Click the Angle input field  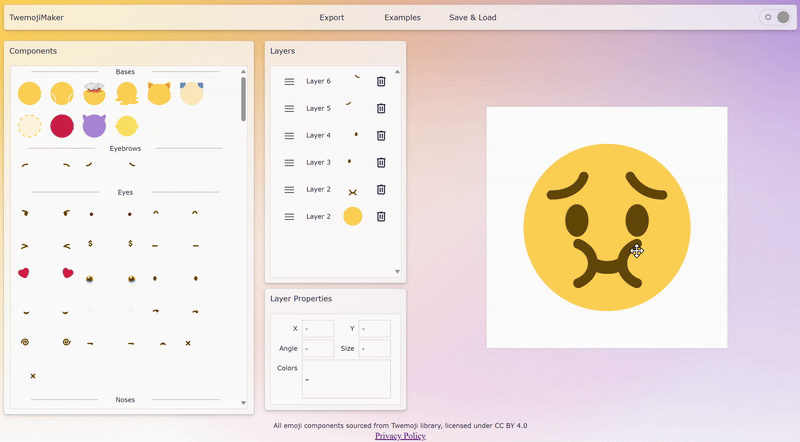coord(317,348)
